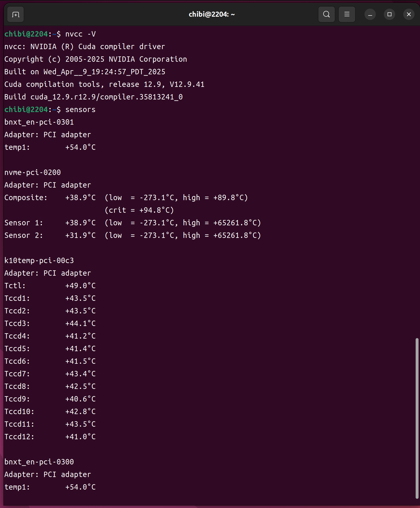Viewport: 420px width, 508px height.
Task: Minimize the terminal window
Action: pos(370,15)
